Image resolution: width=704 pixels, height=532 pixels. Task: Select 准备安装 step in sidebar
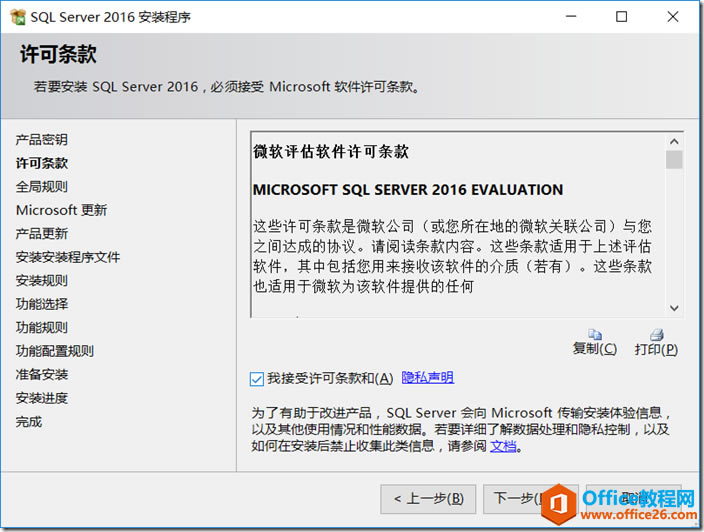(x=42, y=374)
